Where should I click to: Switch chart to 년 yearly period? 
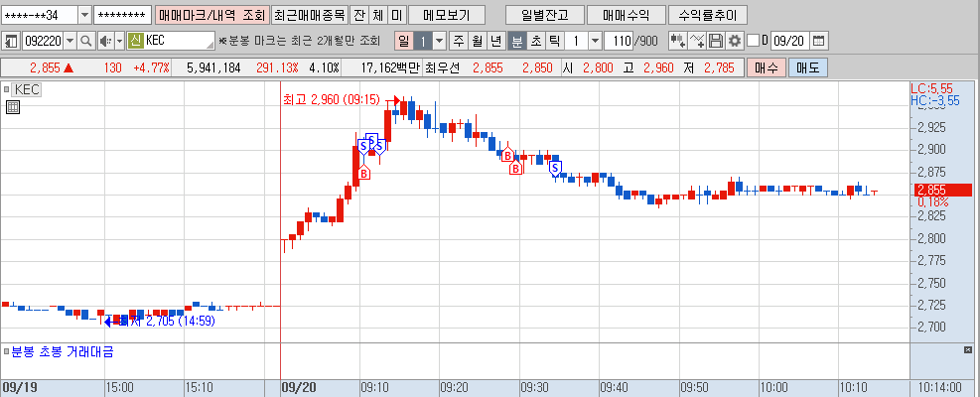(x=496, y=42)
